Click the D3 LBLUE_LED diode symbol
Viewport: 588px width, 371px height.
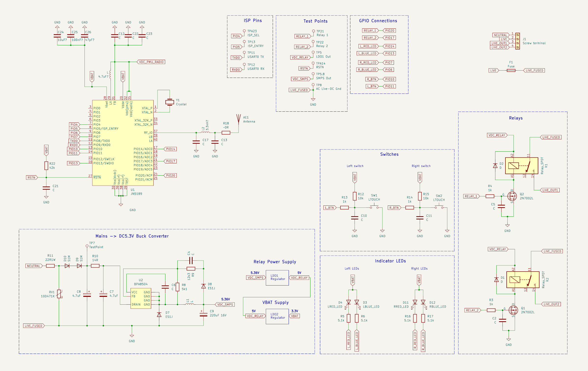(357, 302)
